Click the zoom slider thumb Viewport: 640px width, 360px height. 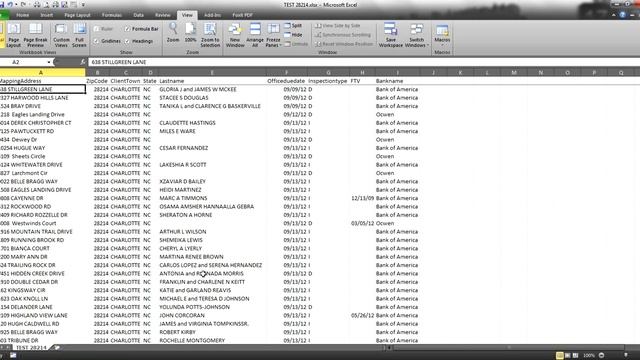pos(626,356)
